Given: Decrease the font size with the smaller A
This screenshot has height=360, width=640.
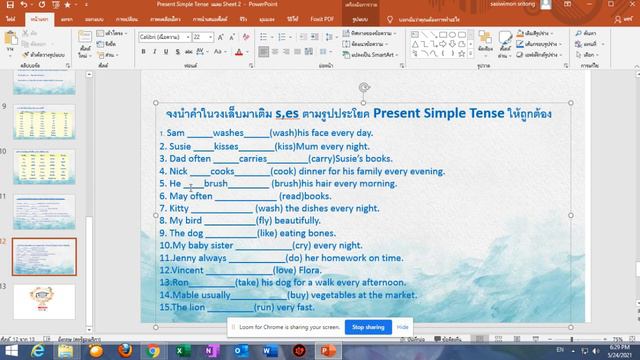Looking at the screenshot, I should tap(232, 37).
